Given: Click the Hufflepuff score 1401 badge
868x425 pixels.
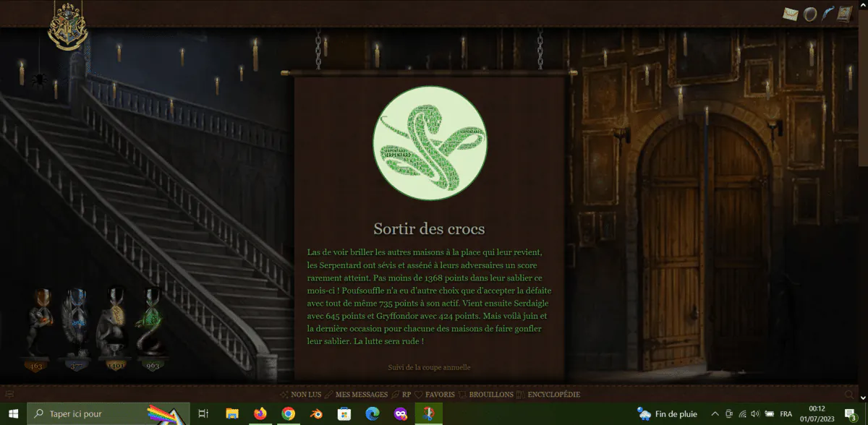Looking at the screenshot, I should (x=114, y=366).
